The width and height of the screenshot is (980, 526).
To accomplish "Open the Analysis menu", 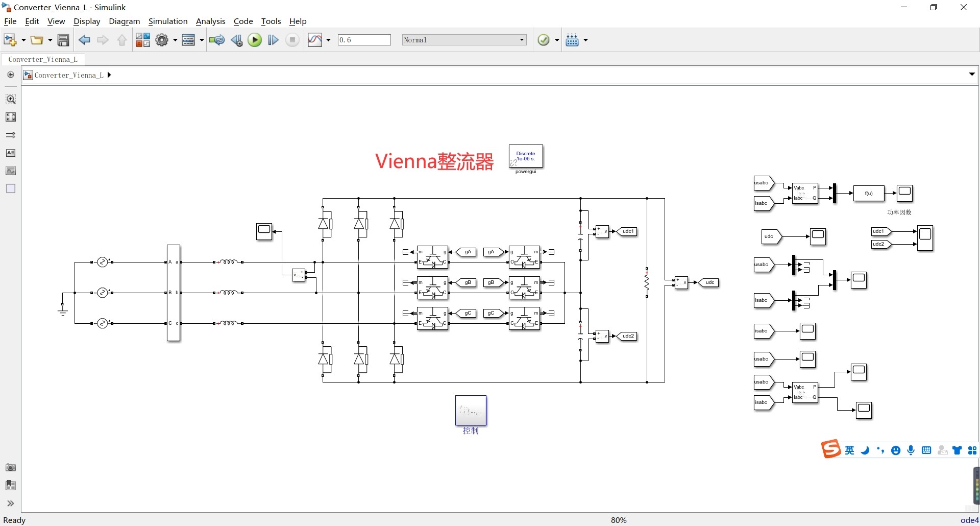I will [211, 21].
